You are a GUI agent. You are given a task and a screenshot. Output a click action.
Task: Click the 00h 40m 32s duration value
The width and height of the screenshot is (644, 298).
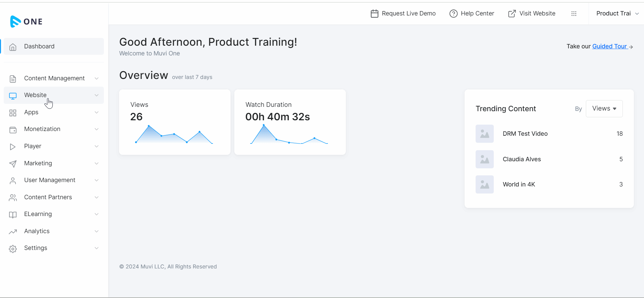pyautogui.click(x=277, y=117)
